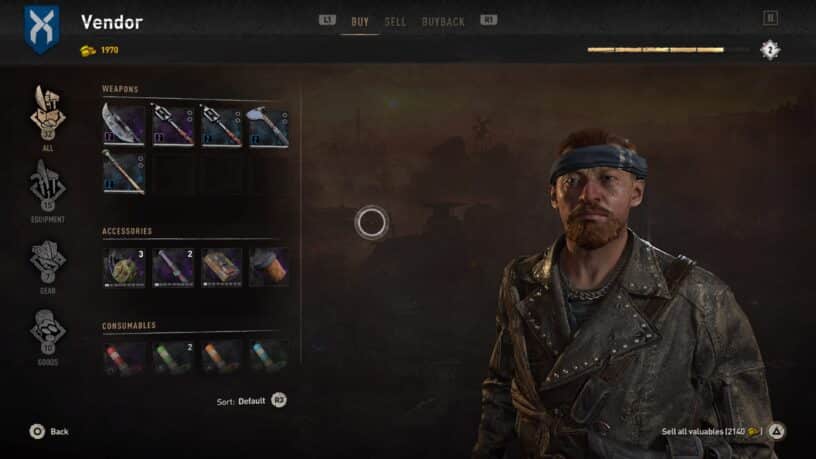This screenshot has width=816, height=459.
Task: Select the curved blade weapon item
Action: (123, 124)
